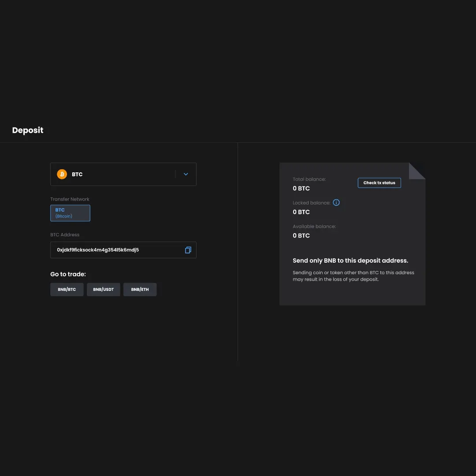Expand the coin selector chevron arrow
Image resolution: width=476 pixels, height=476 pixels.
pos(186,174)
